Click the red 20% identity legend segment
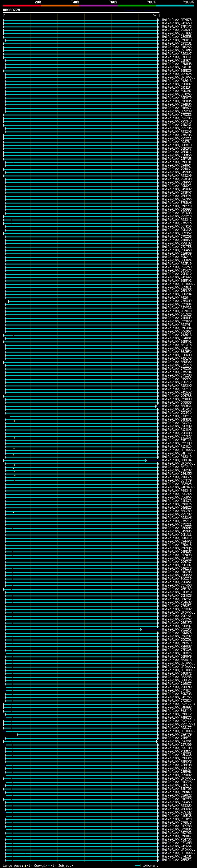197x868 pixels. 22,6
